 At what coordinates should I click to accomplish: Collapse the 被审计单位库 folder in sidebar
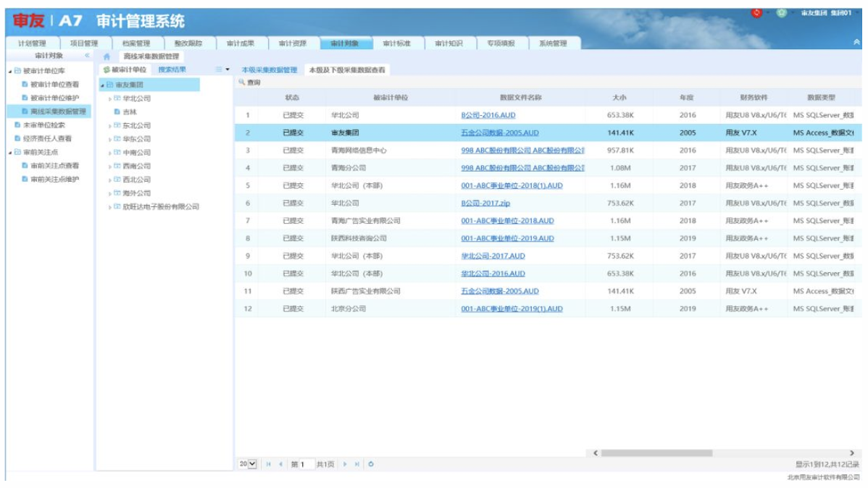(10, 72)
